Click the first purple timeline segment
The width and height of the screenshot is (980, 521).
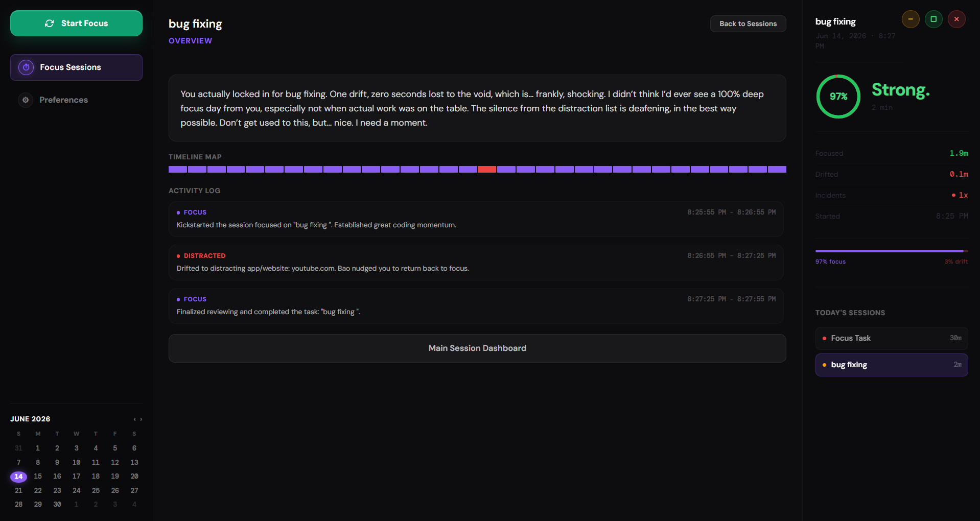pyautogui.click(x=178, y=169)
